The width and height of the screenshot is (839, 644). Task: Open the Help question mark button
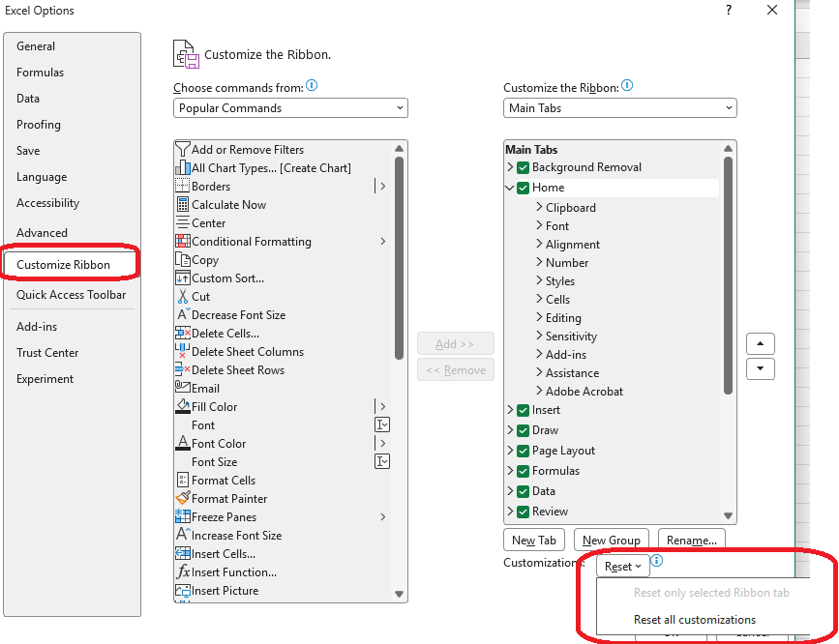(x=729, y=10)
